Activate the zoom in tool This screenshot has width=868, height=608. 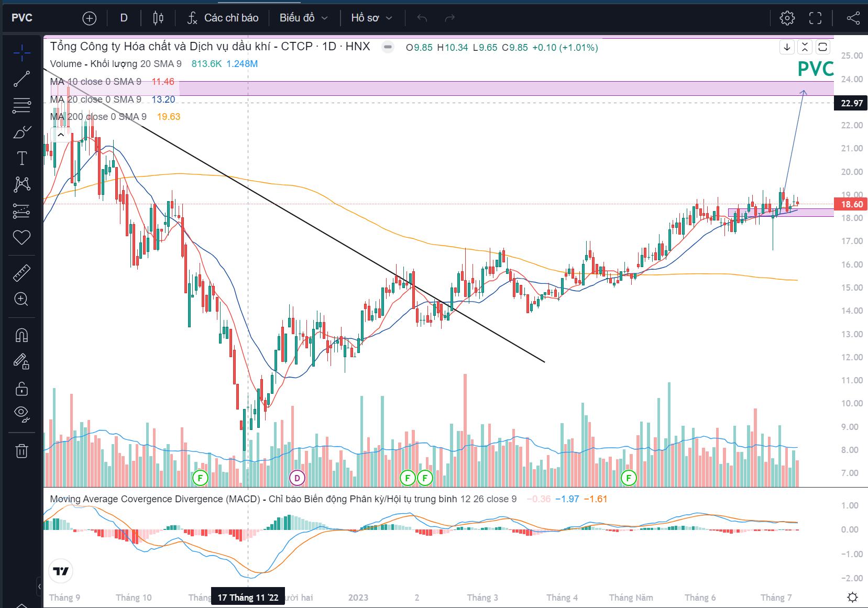pyautogui.click(x=21, y=299)
